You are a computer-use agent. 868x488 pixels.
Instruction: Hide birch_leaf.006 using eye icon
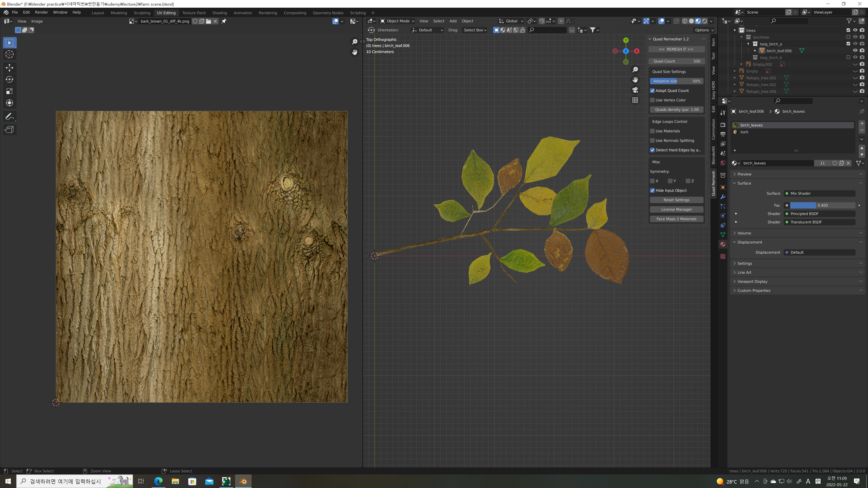855,51
